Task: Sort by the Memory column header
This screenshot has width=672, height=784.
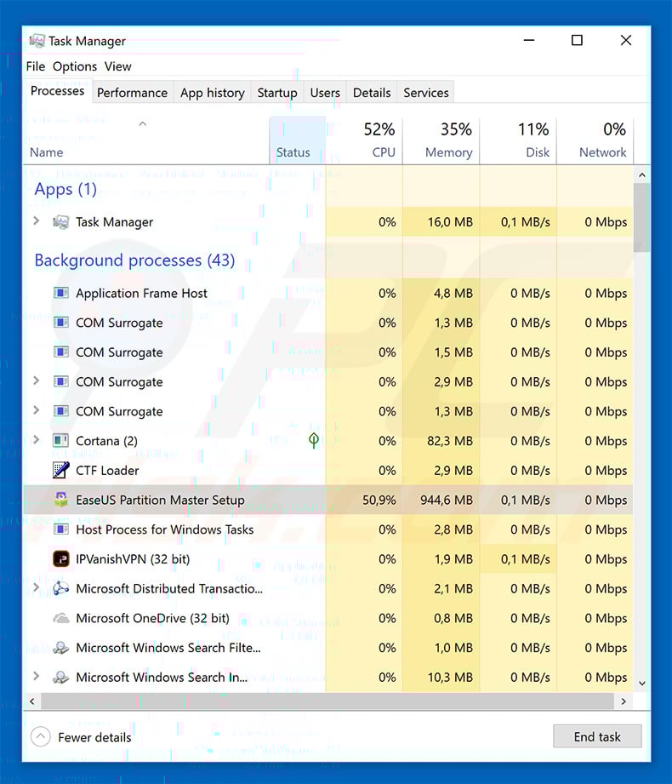Action: click(x=441, y=140)
